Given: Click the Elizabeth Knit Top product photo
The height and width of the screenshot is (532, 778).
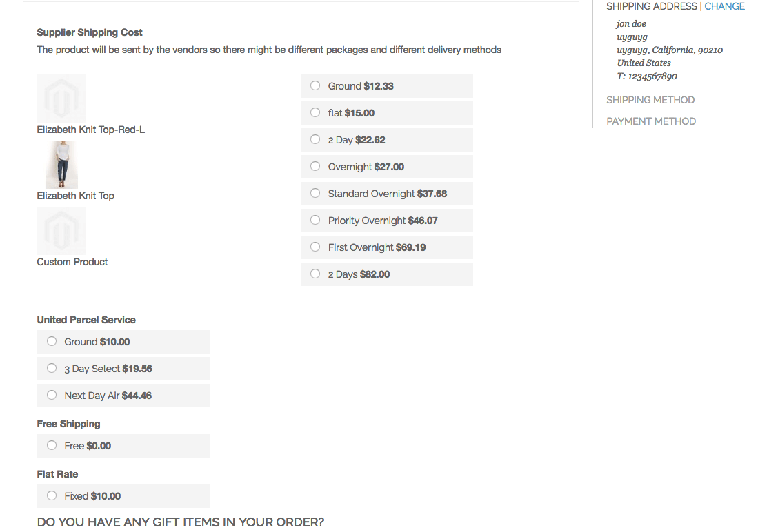Looking at the screenshot, I should click(61, 165).
